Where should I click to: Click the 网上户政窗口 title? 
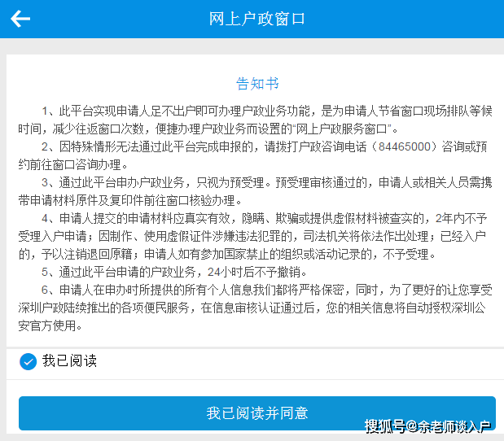[256, 19]
